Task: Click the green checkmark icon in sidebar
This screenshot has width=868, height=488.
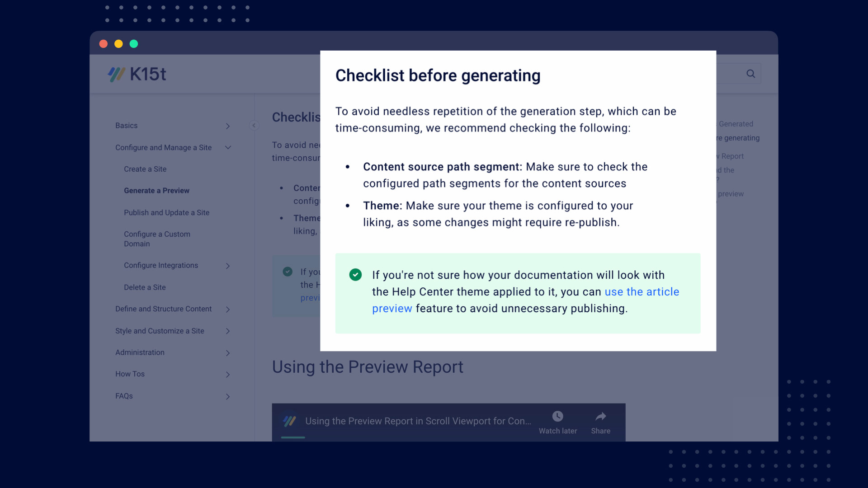Action: coord(288,272)
